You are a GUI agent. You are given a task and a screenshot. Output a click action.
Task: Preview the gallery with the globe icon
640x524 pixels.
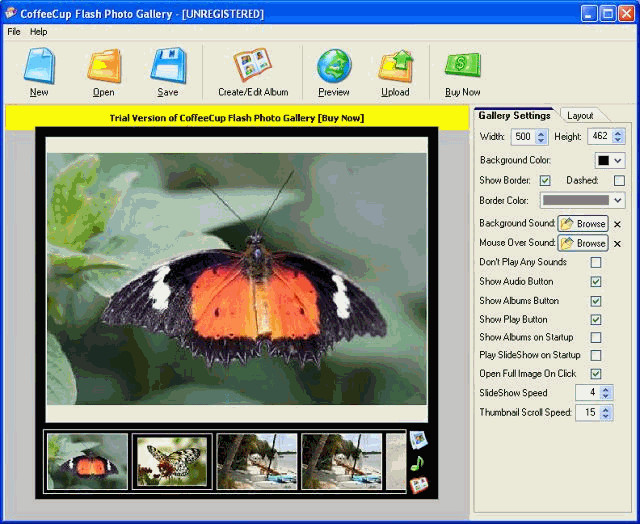pyautogui.click(x=334, y=65)
